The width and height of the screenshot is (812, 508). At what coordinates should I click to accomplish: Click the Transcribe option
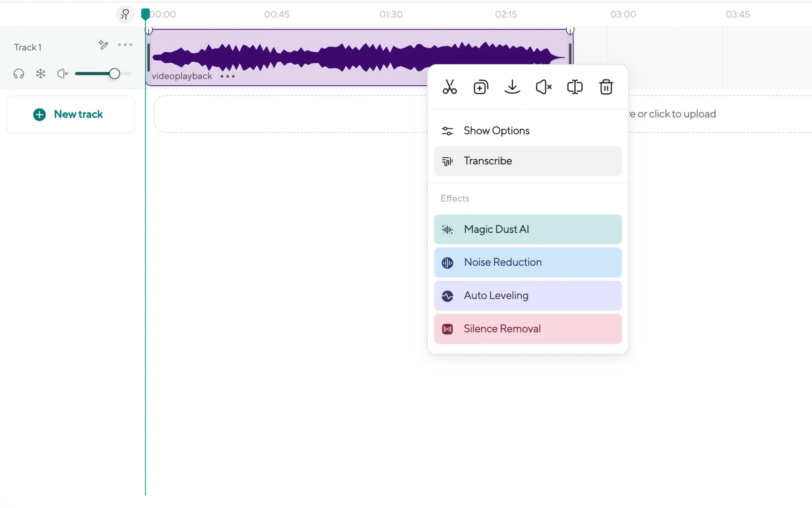[527, 161]
